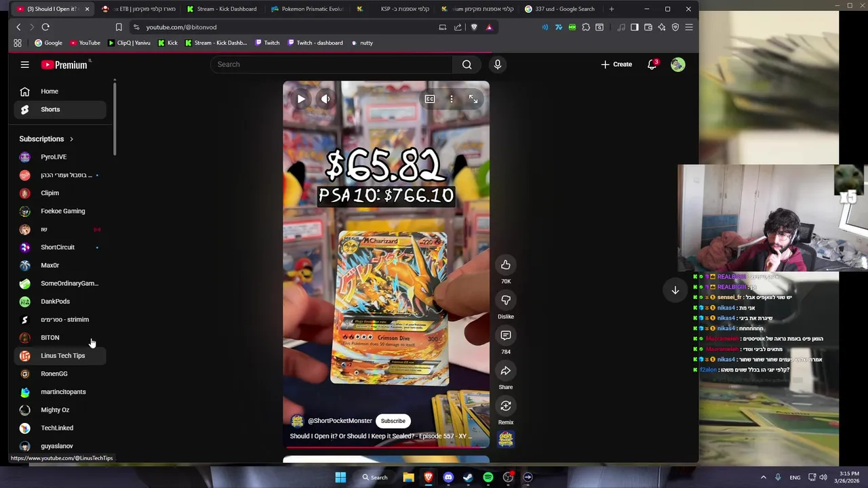Open the browser extensions puzzle icon
Image resolution: width=868 pixels, height=488 pixels.
pos(586,27)
